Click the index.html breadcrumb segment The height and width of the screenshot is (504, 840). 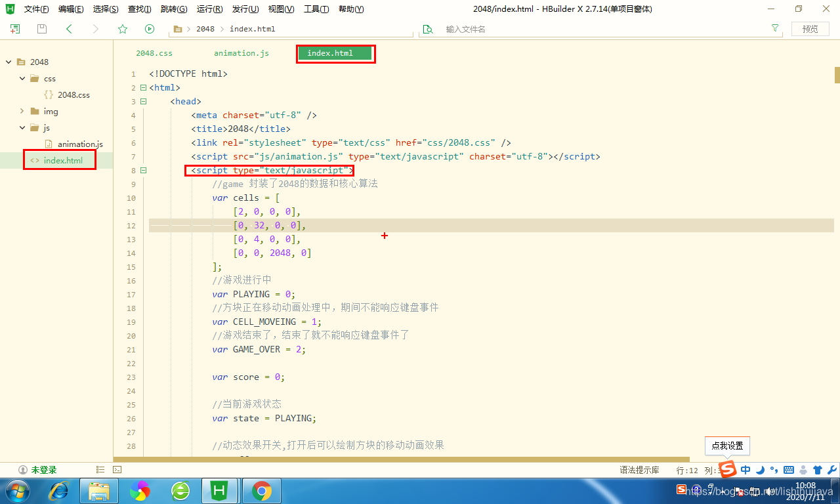[253, 29]
